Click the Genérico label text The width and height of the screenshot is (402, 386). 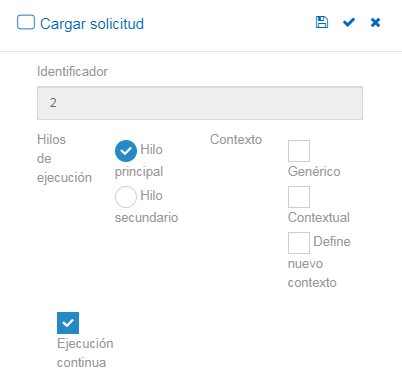pos(314,171)
